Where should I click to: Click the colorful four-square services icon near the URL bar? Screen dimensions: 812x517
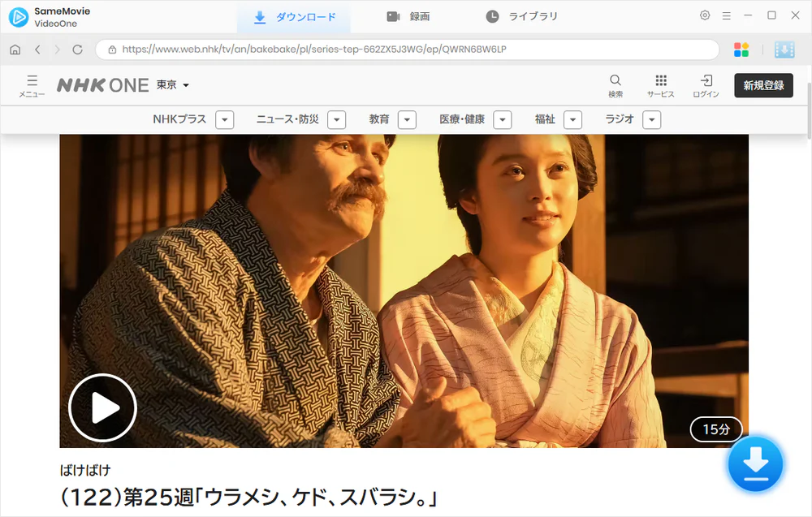tap(741, 50)
